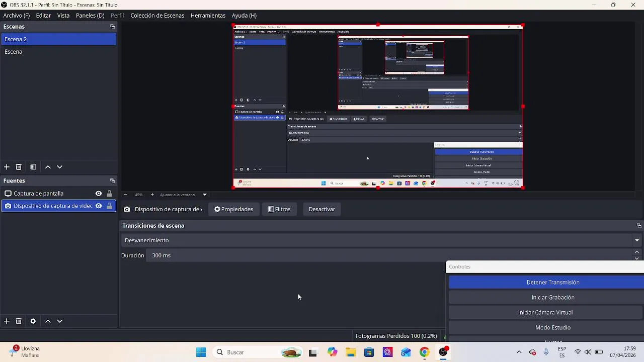644x362 pixels.
Task: Lock the Dispositivo de captura de video source
Action: click(x=109, y=206)
